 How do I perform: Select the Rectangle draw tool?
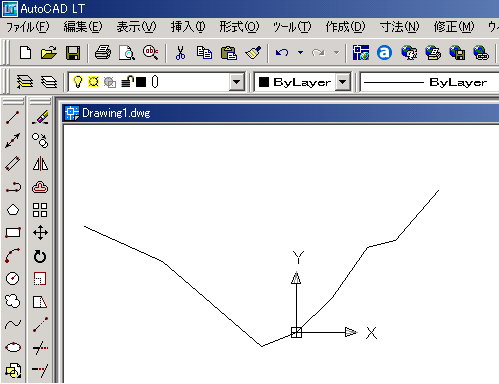tap(13, 232)
